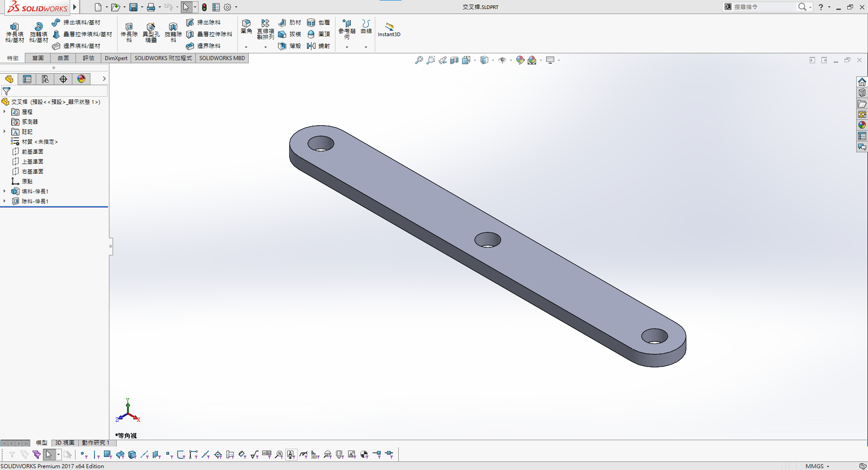Click 掃出除料 (Swept Cut) button
The height and width of the screenshot is (470, 868).
(x=203, y=23)
